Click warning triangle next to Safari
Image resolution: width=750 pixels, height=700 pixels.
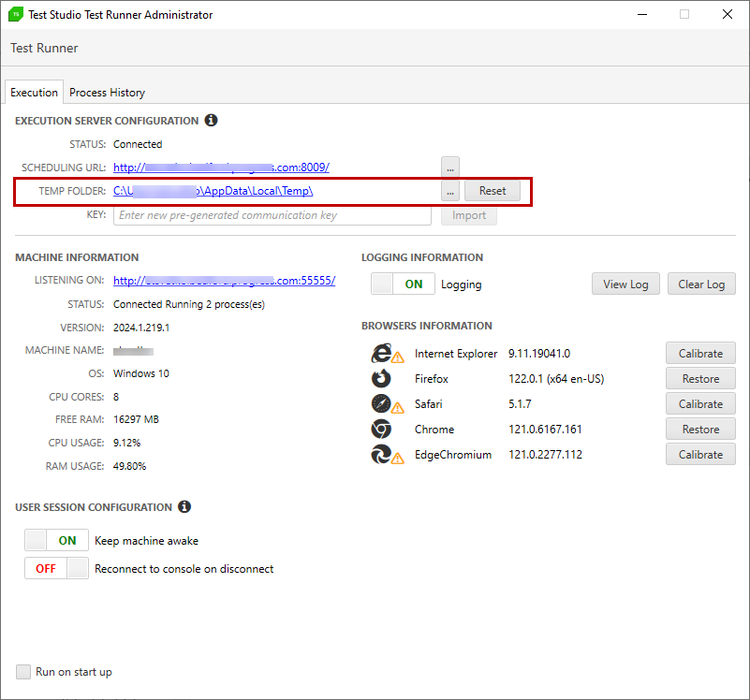pos(398,408)
